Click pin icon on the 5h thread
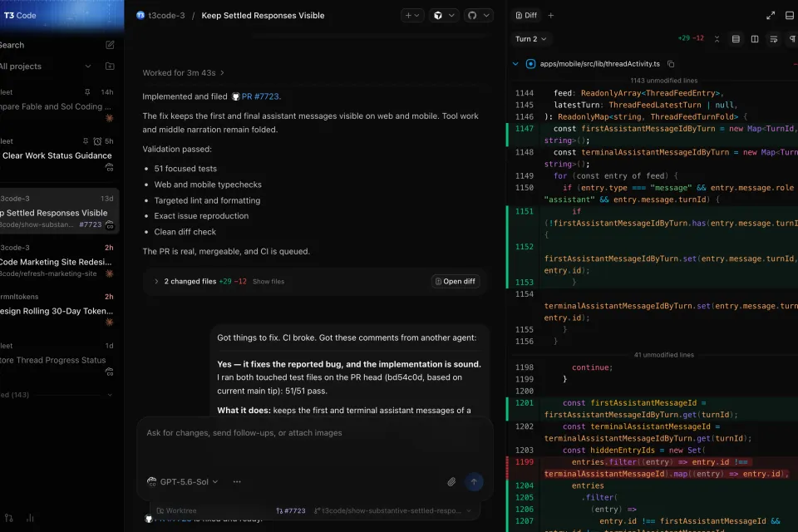Viewport: 798px width, 532px height. point(86,141)
